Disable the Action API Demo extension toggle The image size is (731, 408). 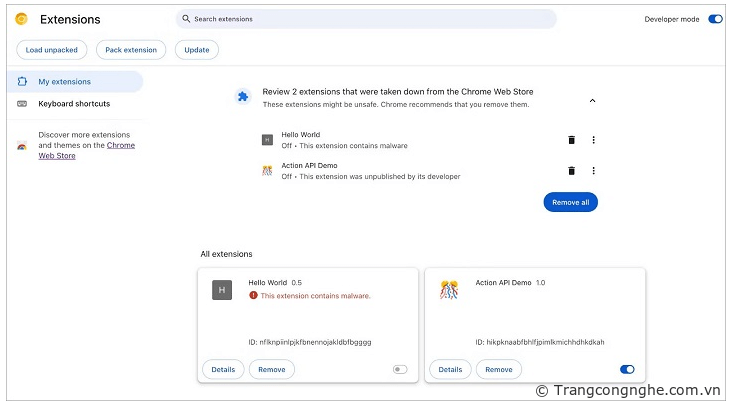pyautogui.click(x=627, y=369)
